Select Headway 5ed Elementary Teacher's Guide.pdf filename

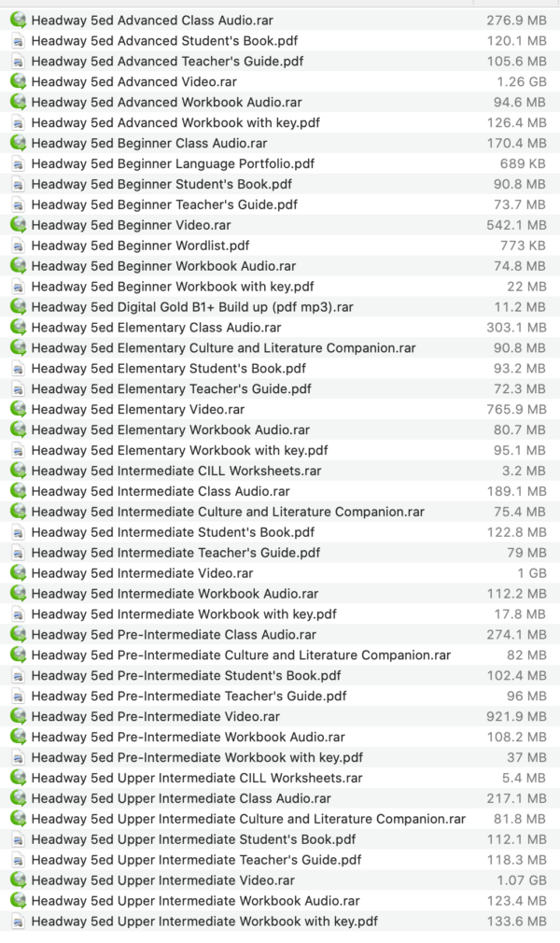click(172, 389)
